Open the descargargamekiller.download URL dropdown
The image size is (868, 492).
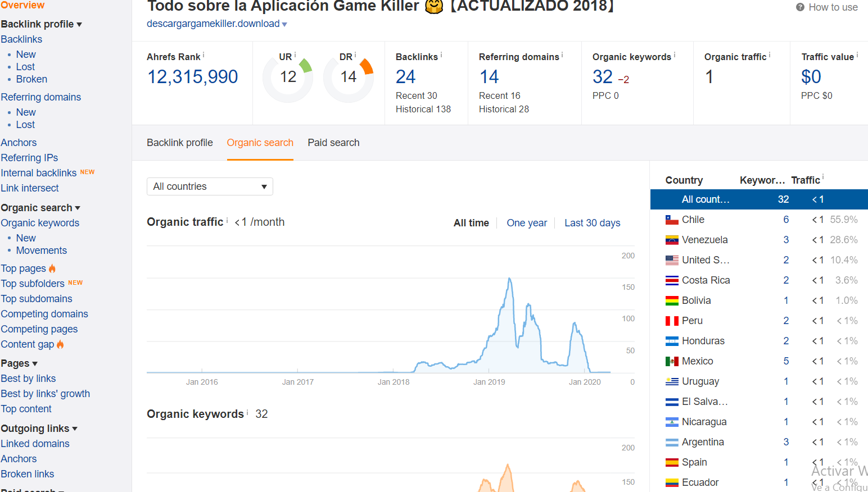click(284, 24)
